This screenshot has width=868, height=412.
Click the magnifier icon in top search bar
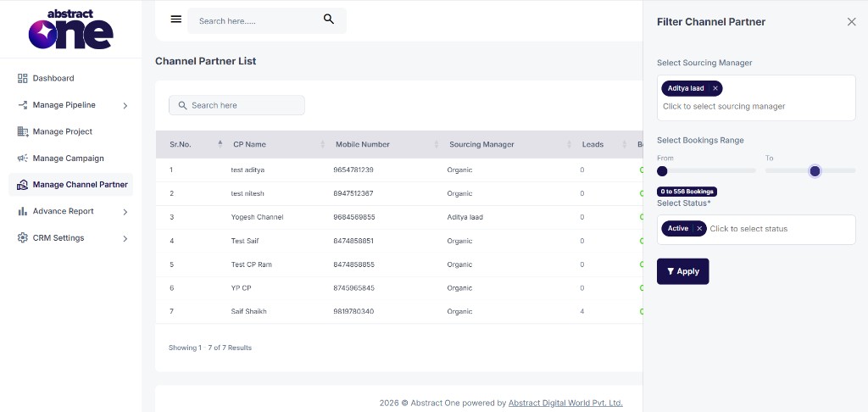(x=329, y=19)
